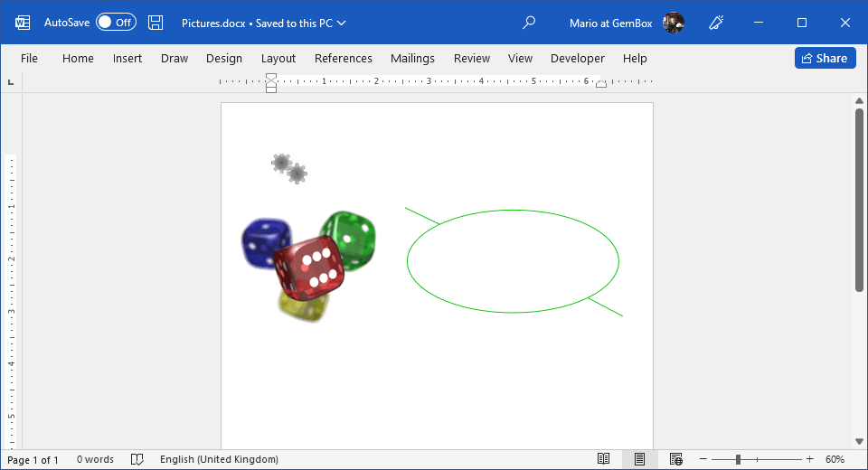Click the tab stop selector at ruler corner
Screen dimensions: 868x470
(x=11, y=82)
